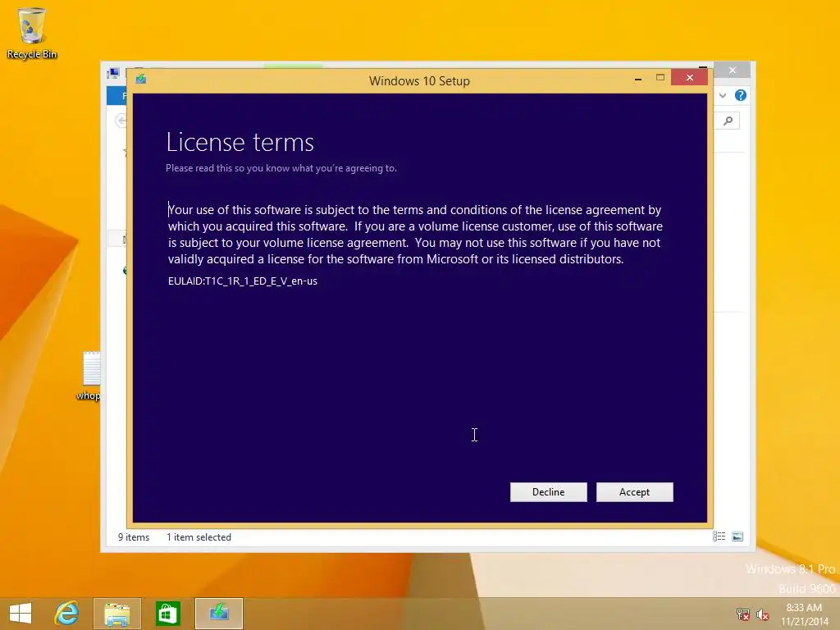Select the Windows 10 Setup taskbar icon

coord(218,614)
